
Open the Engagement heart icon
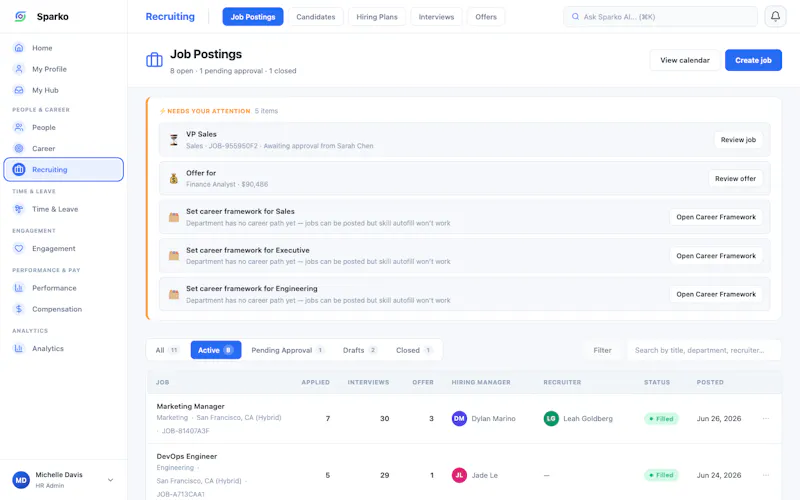19,248
